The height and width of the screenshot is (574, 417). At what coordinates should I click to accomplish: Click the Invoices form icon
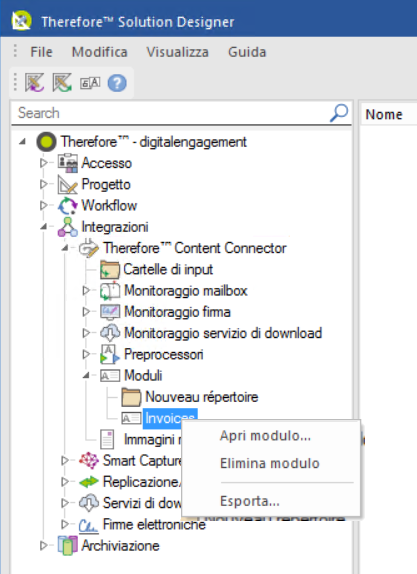(131, 418)
